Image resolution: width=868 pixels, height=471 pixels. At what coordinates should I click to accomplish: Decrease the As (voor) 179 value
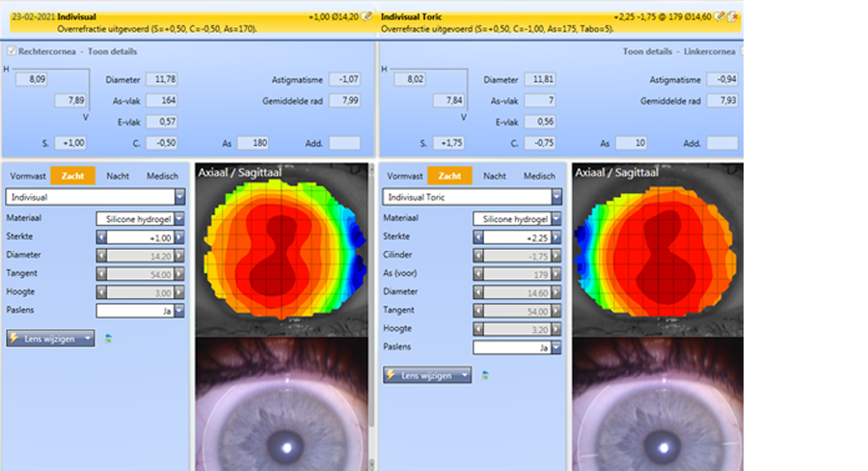(478, 274)
